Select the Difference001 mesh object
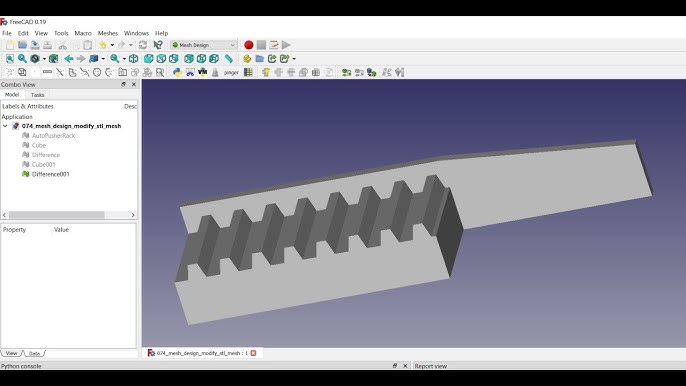Viewport: 686px width, 386px height. (50, 174)
